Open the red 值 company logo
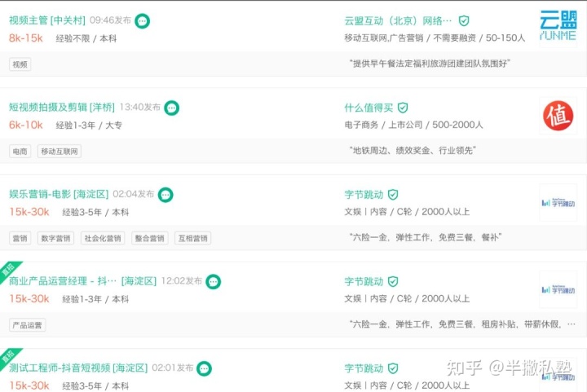 558,116
